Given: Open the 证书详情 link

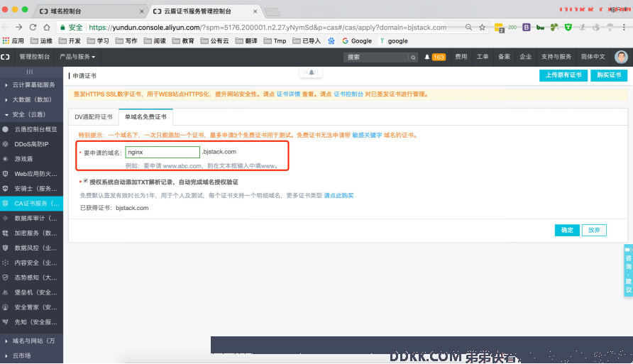Looking at the screenshot, I should [x=288, y=94].
